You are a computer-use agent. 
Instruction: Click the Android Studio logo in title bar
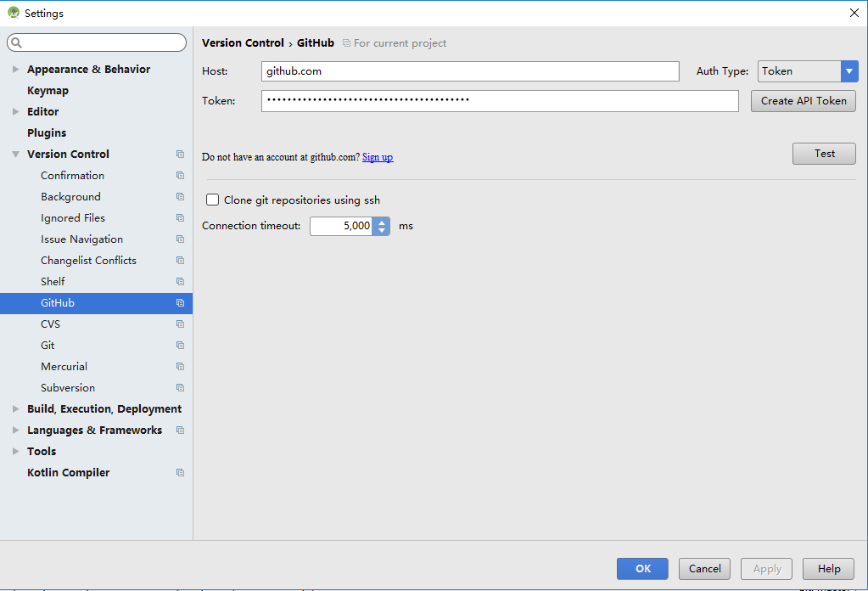click(x=14, y=13)
